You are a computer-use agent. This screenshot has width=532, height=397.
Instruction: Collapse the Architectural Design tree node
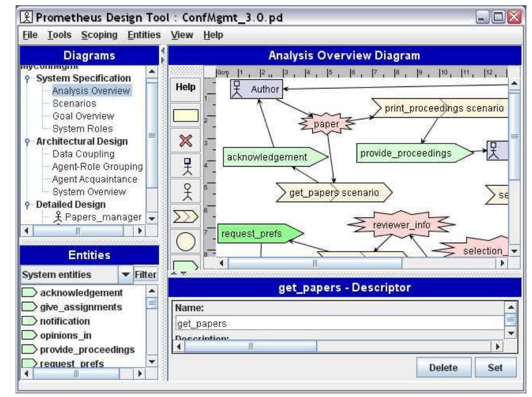tap(27, 142)
